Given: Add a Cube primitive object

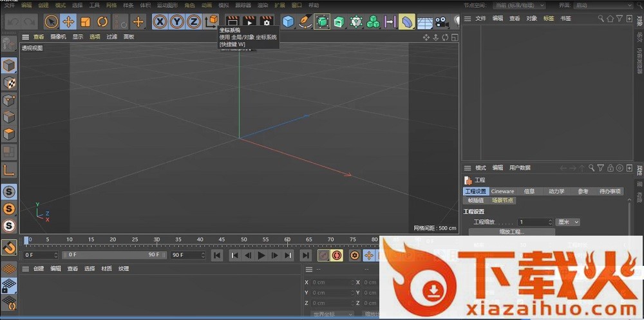Looking at the screenshot, I should (x=289, y=21).
